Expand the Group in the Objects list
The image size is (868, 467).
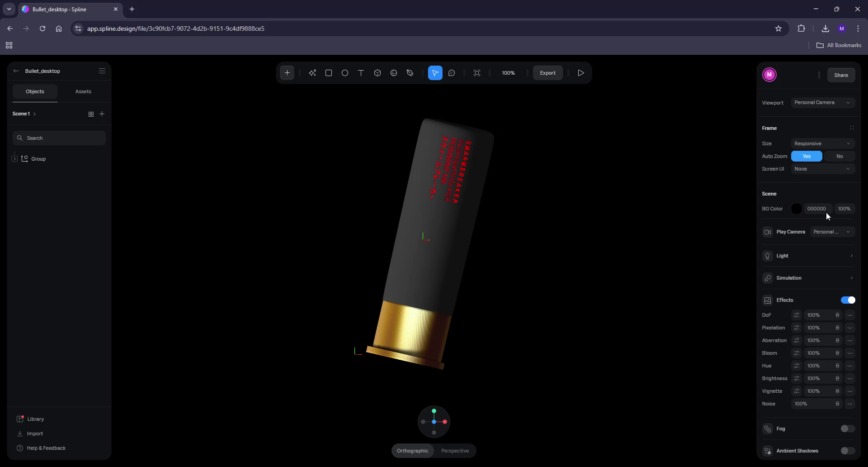tap(15, 159)
